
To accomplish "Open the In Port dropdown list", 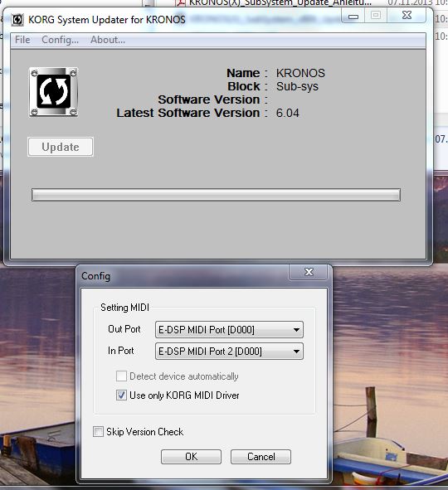I will pyautogui.click(x=229, y=352).
